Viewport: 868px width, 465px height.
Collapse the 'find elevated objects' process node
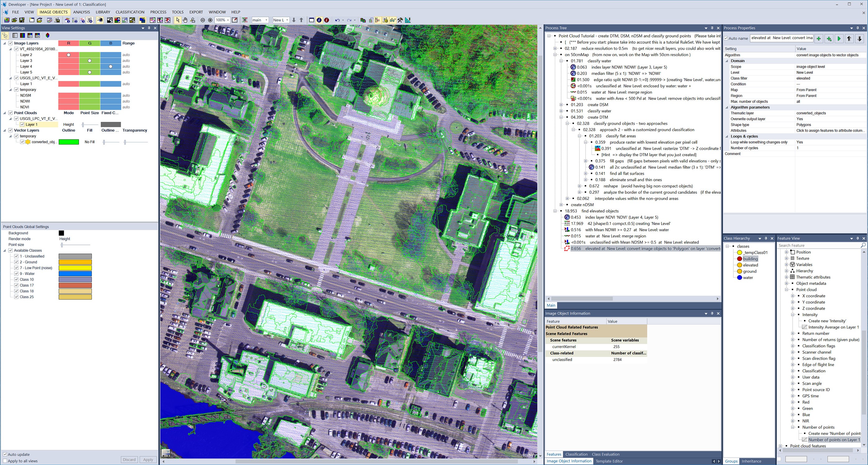pyautogui.click(x=555, y=211)
